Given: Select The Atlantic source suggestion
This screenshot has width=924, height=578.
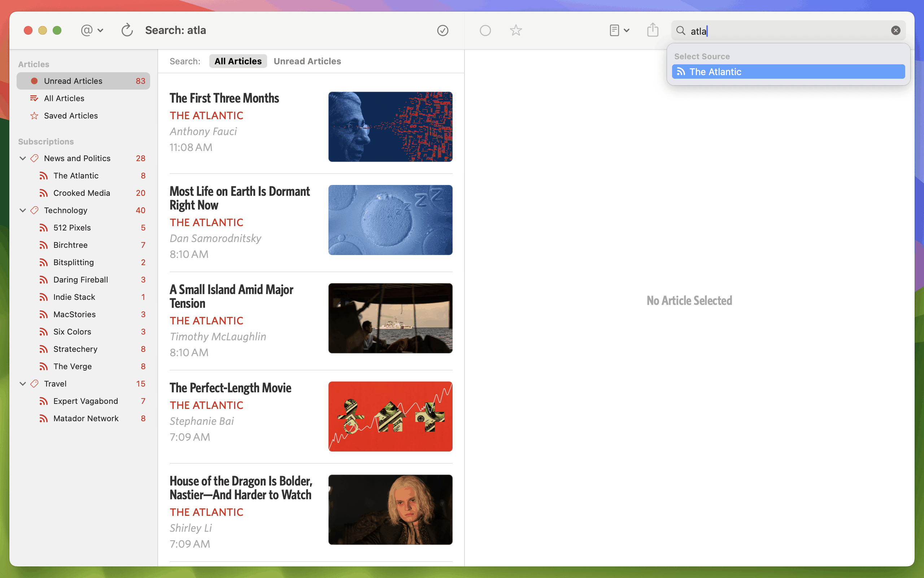Looking at the screenshot, I should 788,72.
